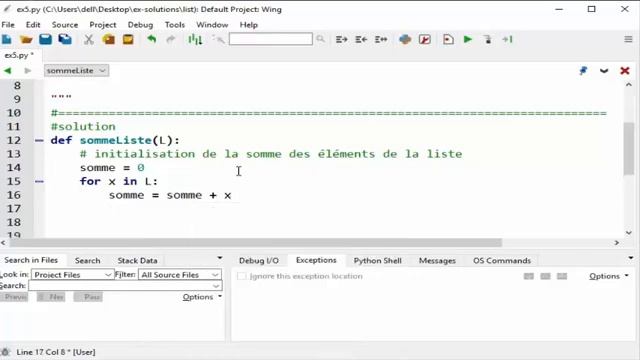Click into the toolbar search input field
640x360 pixels.
(x=271, y=39)
